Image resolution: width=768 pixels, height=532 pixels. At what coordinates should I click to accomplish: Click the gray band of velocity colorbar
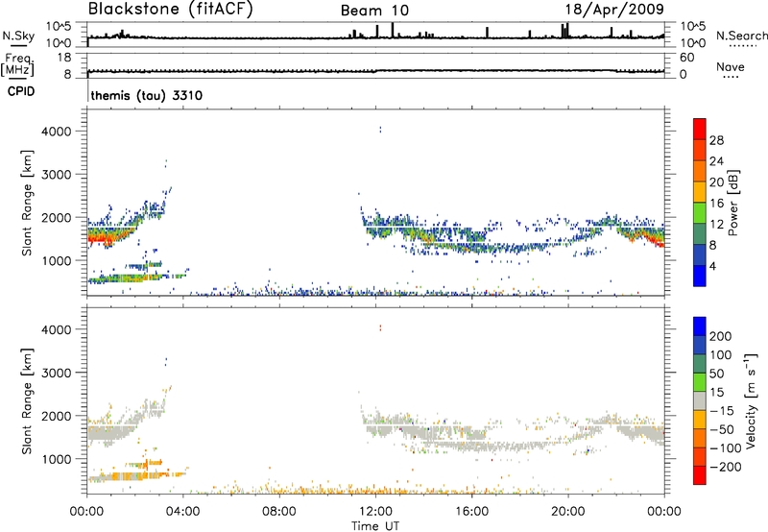(700, 400)
